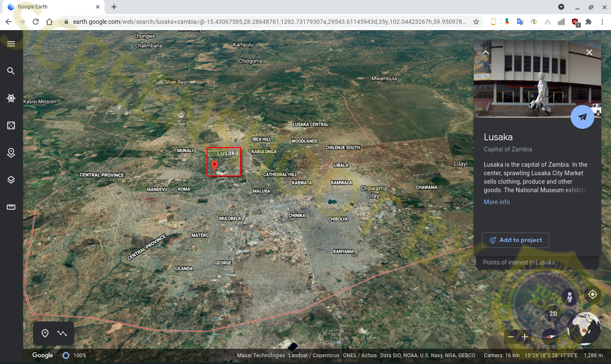Click the browser forward arrow
This screenshot has width=611, height=364.
pos(22,22)
